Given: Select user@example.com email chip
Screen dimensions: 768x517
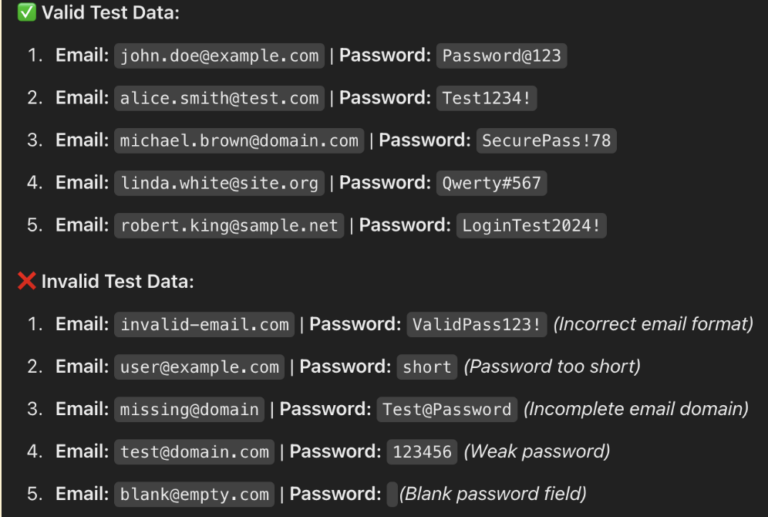Looking at the screenshot, I should click(199, 367).
